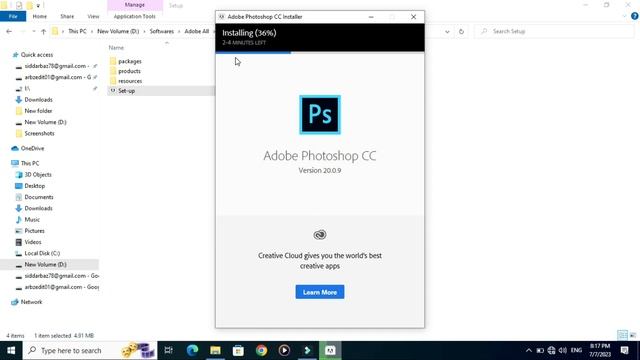Open Music under This PC
Image resolution: width=640 pixels, height=360 pixels.
click(x=32, y=220)
